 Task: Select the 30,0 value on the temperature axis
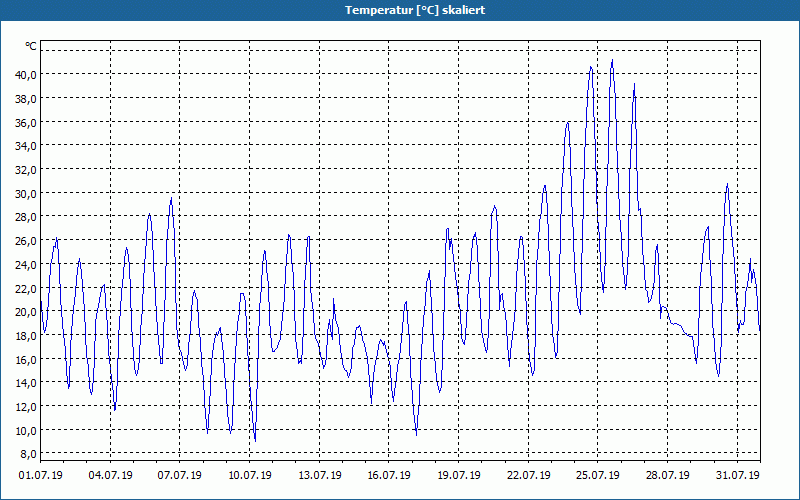[26, 193]
